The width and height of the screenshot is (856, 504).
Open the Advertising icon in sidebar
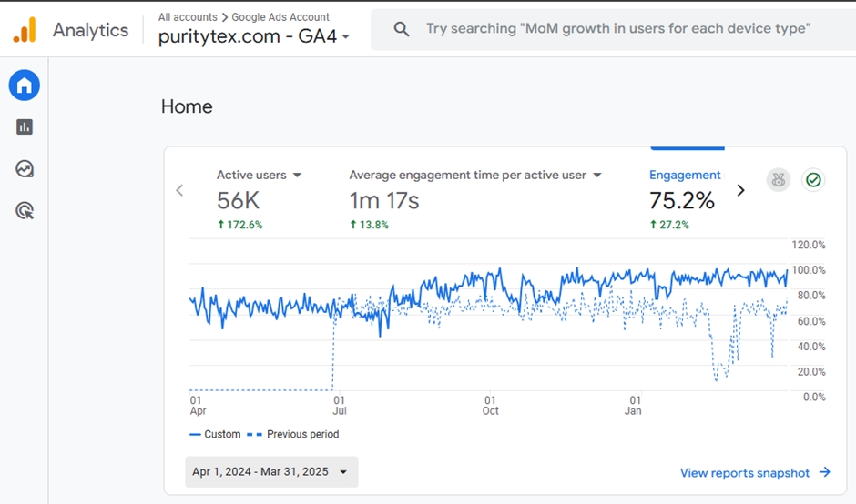coord(25,211)
